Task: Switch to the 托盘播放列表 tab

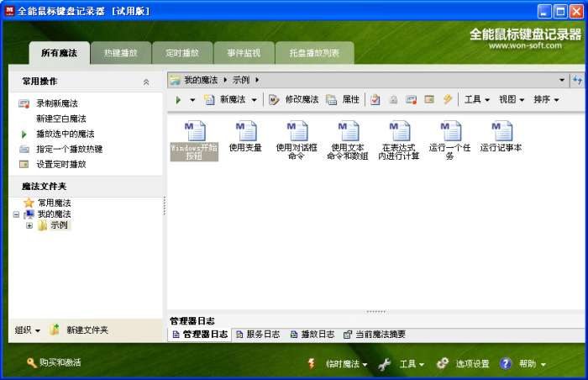Action: pos(314,53)
